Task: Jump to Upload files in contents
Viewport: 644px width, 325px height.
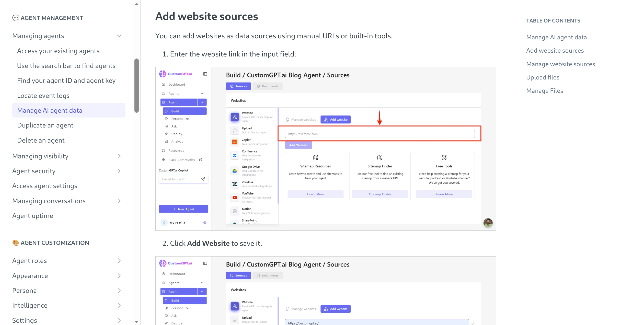Action: pos(543,77)
